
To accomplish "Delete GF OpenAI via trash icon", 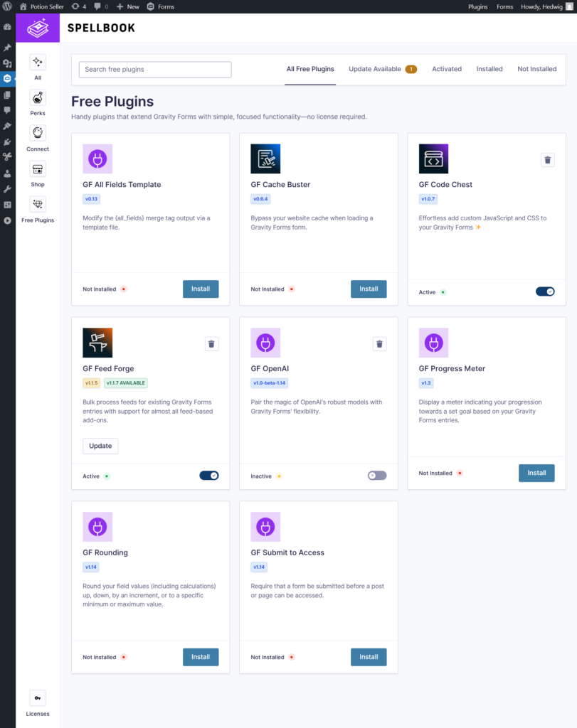I will point(379,344).
